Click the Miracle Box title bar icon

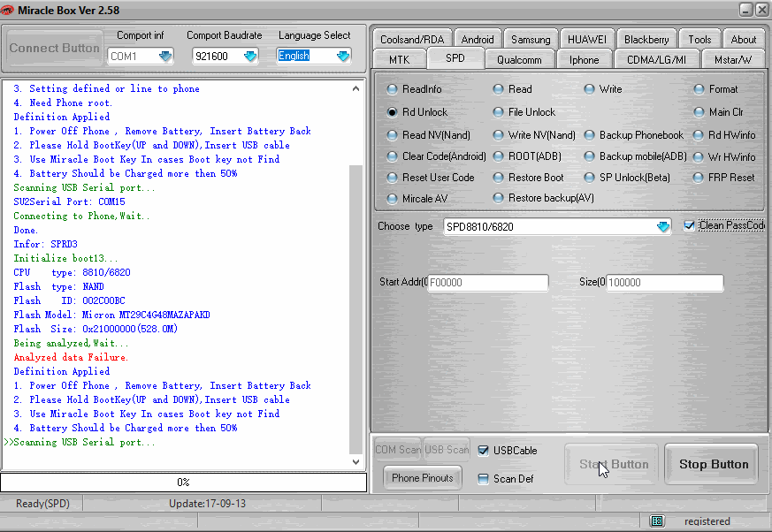click(x=8, y=10)
